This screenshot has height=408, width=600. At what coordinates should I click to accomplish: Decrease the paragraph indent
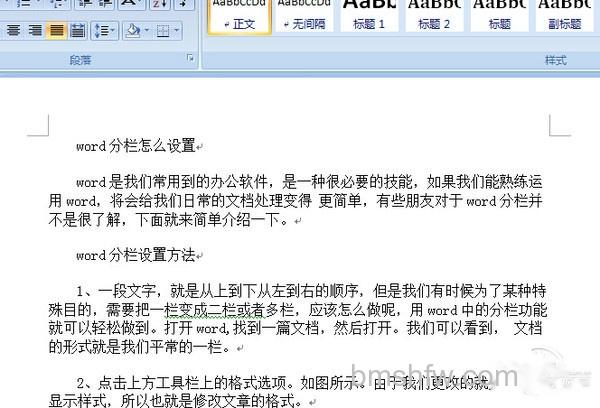pos(84,3)
